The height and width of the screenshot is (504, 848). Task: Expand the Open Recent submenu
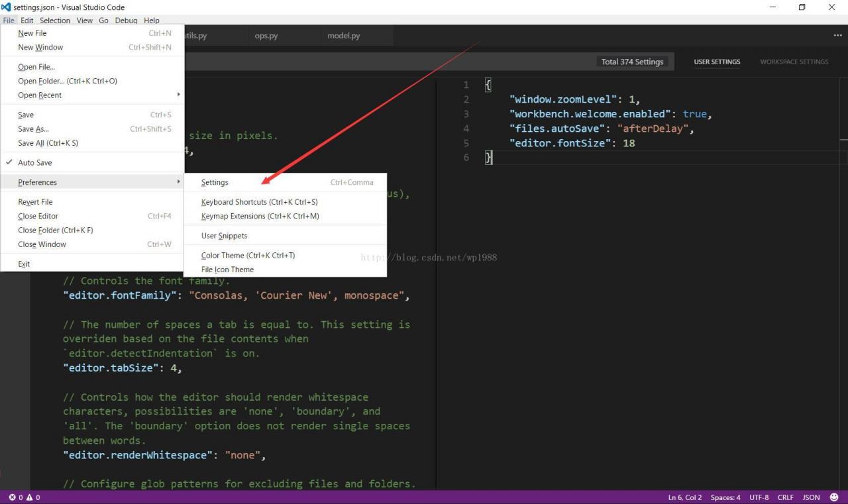click(x=92, y=95)
